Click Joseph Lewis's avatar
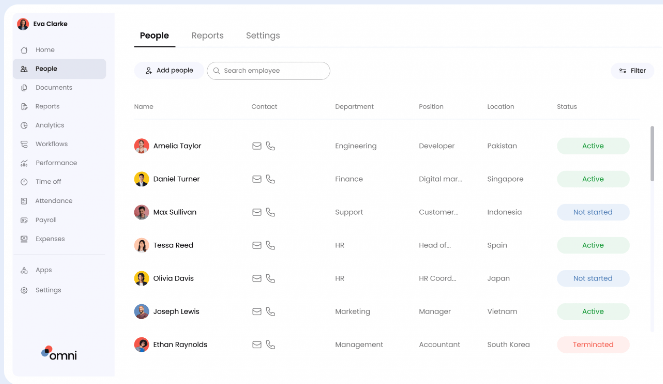Image resolution: width=663 pixels, height=384 pixels. [x=142, y=312]
